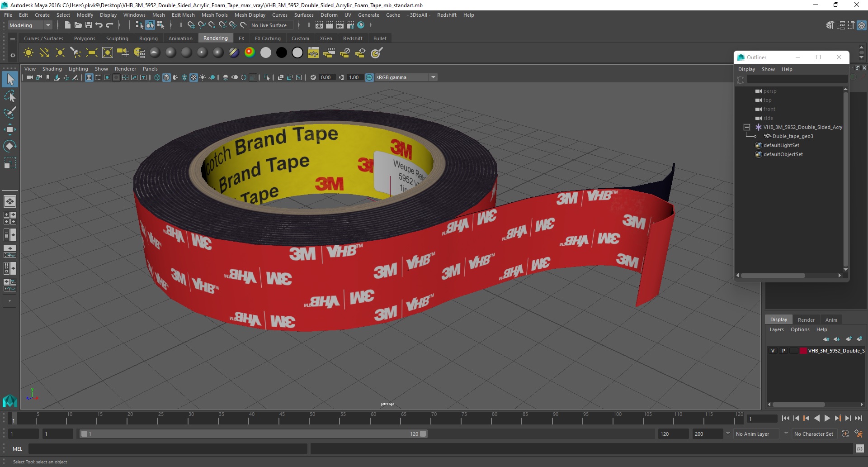
Task: Toggle smooth shade all in viewport
Action: 166,77
